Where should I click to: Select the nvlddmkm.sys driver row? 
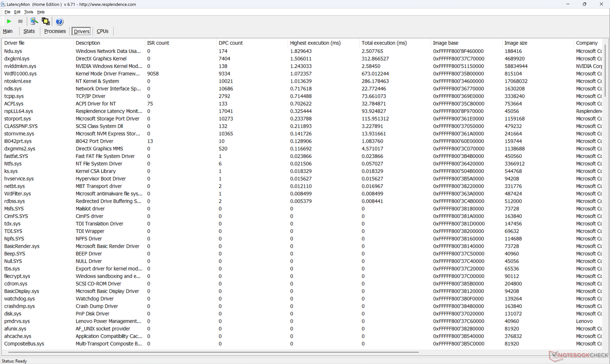coord(20,66)
